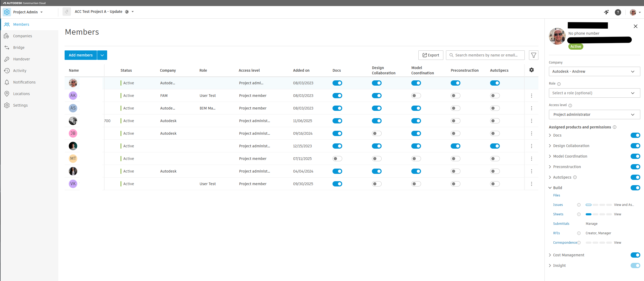Image resolution: width=644 pixels, height=281 pixels.
Task: Click the Locations pin icon
Action: pos(7,94)
